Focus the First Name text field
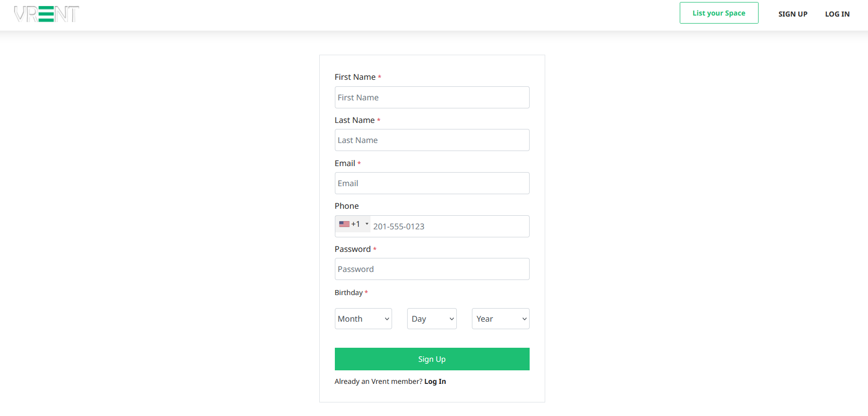The height and width of the screenshot is (416, 868). [432, 97]
